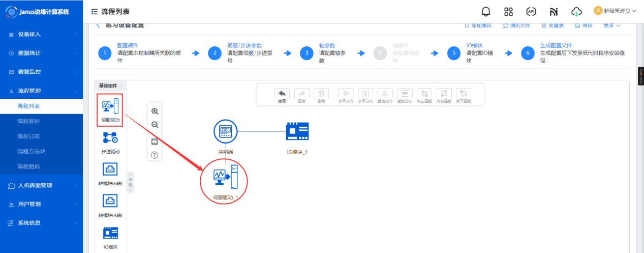Screen dimensions: 644x253
Task: Expand the 设备接入 sidebar menu
Action: (42, 34)
